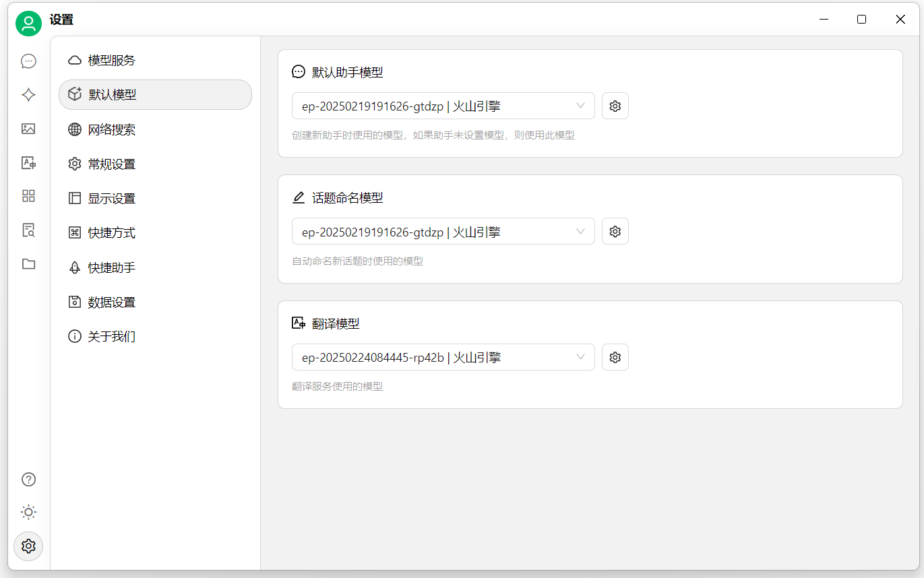Click the translation sidebar icon
924x578 pixels.
[28, 162]
